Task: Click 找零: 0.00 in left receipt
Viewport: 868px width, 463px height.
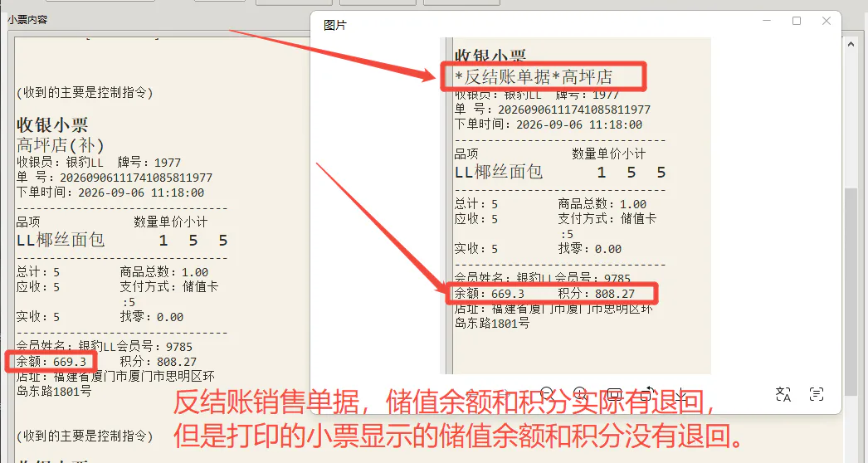Action: (x=152, y=316)
